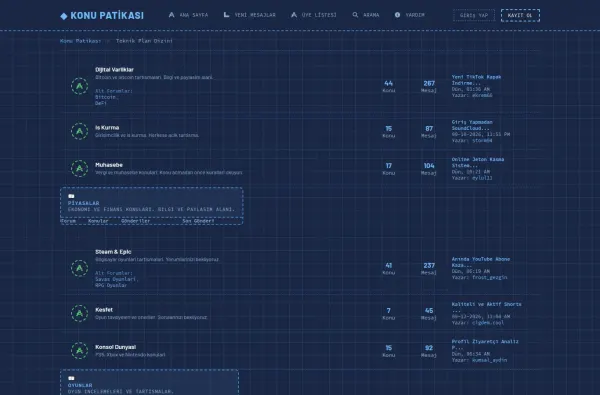Click the folder icon above Oyunlar
Viewport: 600px width, 395px height.
pos(71,378)
